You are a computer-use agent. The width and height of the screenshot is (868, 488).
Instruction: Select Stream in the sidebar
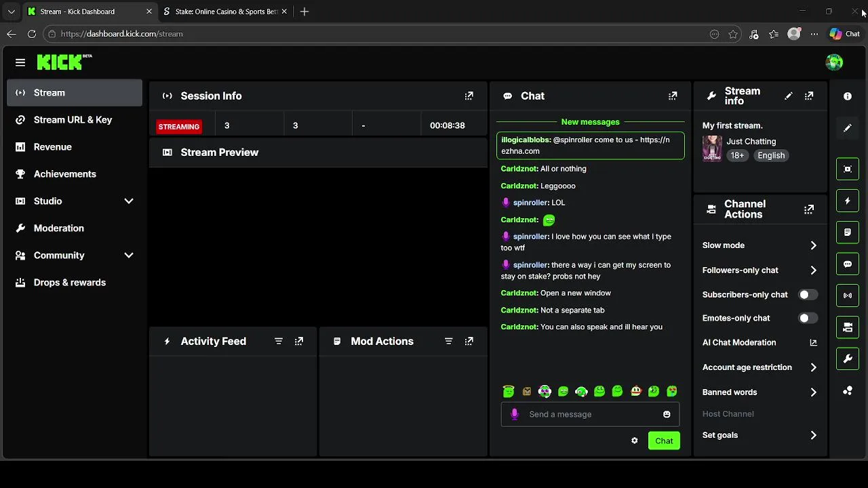pyautogui.click(x=75, y=93)
